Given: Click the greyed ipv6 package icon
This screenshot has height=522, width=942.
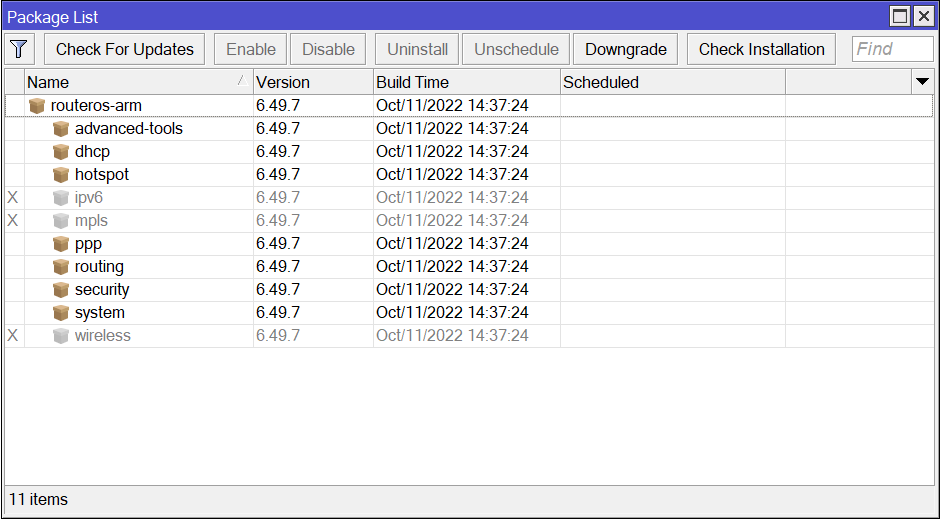Looking at the screenshot, I should [x=61, y=198].
